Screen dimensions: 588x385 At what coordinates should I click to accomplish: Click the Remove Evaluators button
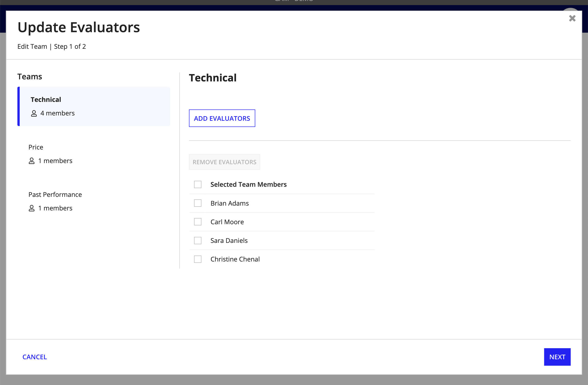224,162
